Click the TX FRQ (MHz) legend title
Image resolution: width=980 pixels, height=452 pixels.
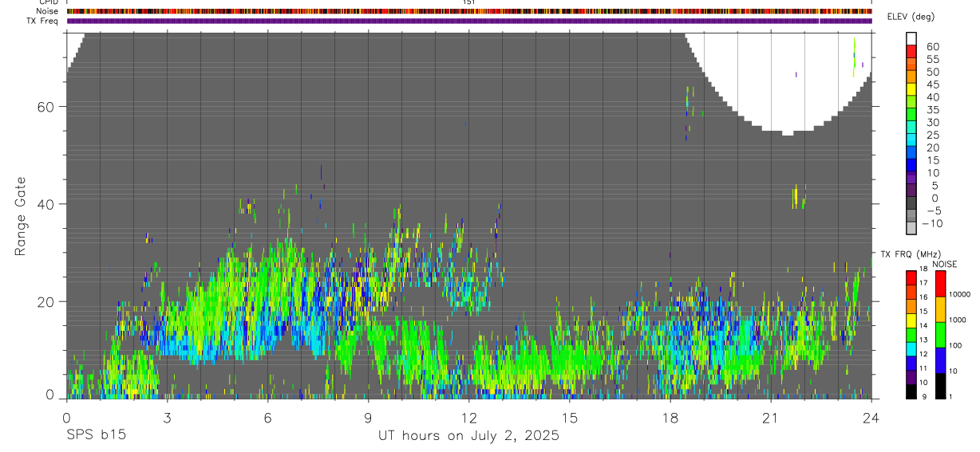pos(906,254)
